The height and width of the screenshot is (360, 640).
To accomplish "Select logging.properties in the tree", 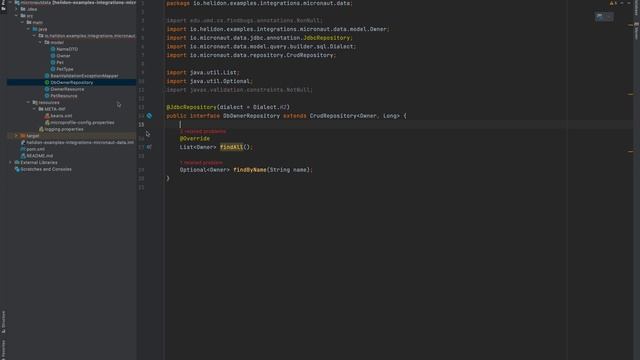I will tap(64, 129).
